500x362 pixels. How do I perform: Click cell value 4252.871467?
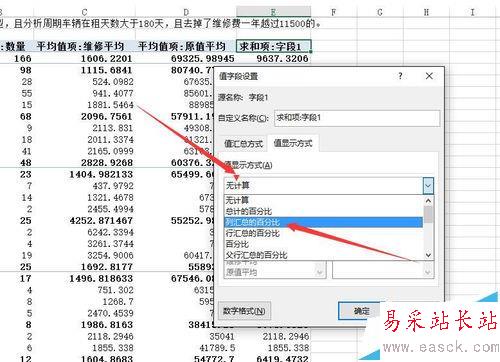click(101, 221)
